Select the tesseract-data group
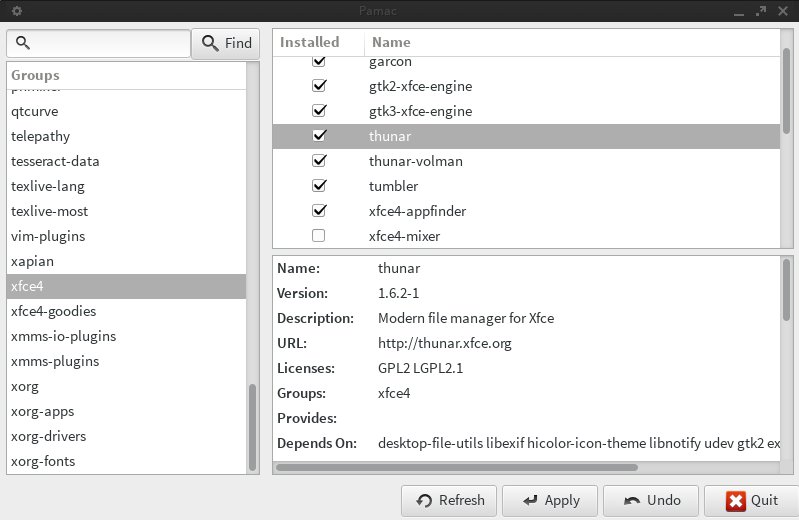The image size is (799, 520). click(x=126, y=161)
